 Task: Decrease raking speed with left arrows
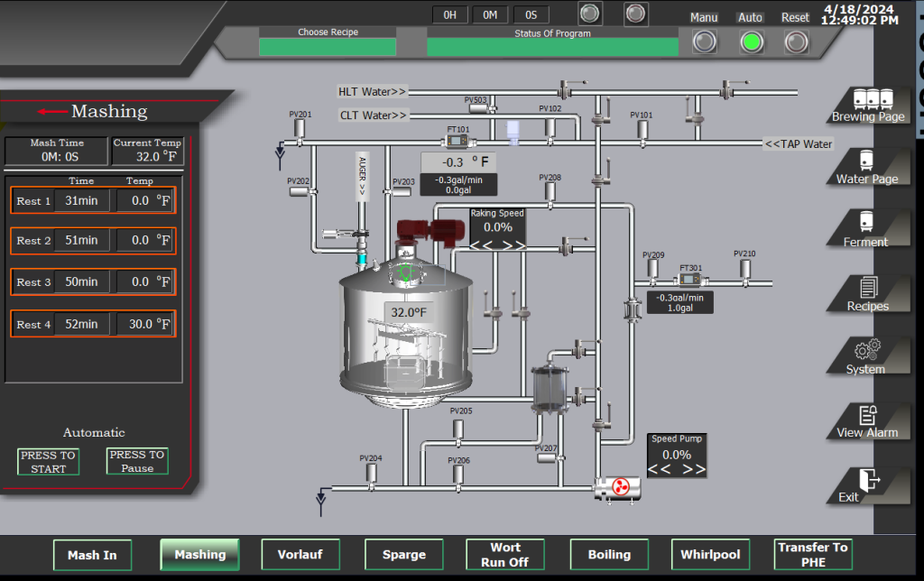click(x=483, y=244)
